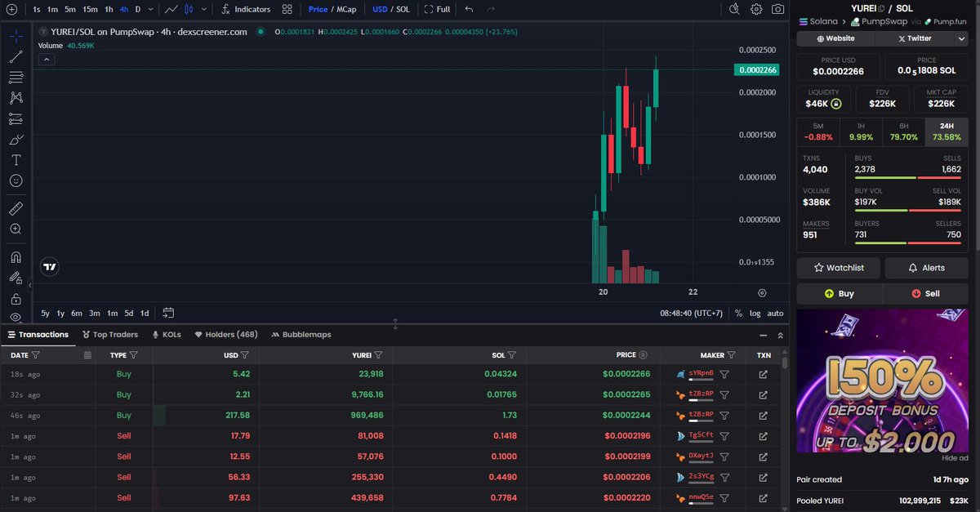Select the 5M stats period
Viewport: 980px width, 512px height.
pos(818,131)
